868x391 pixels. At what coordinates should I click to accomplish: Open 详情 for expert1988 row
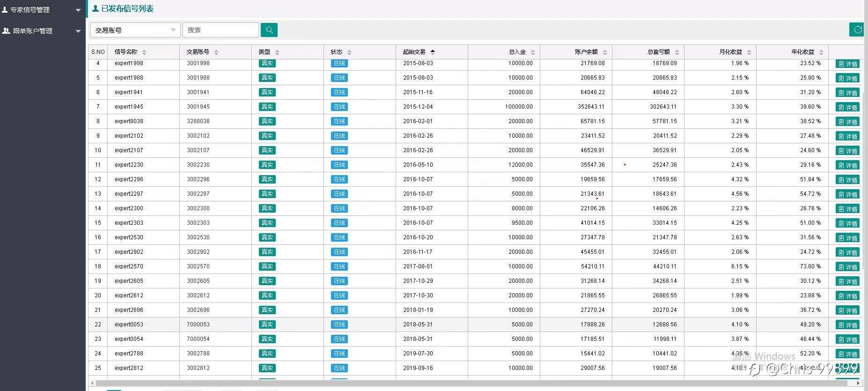[847, 78]
